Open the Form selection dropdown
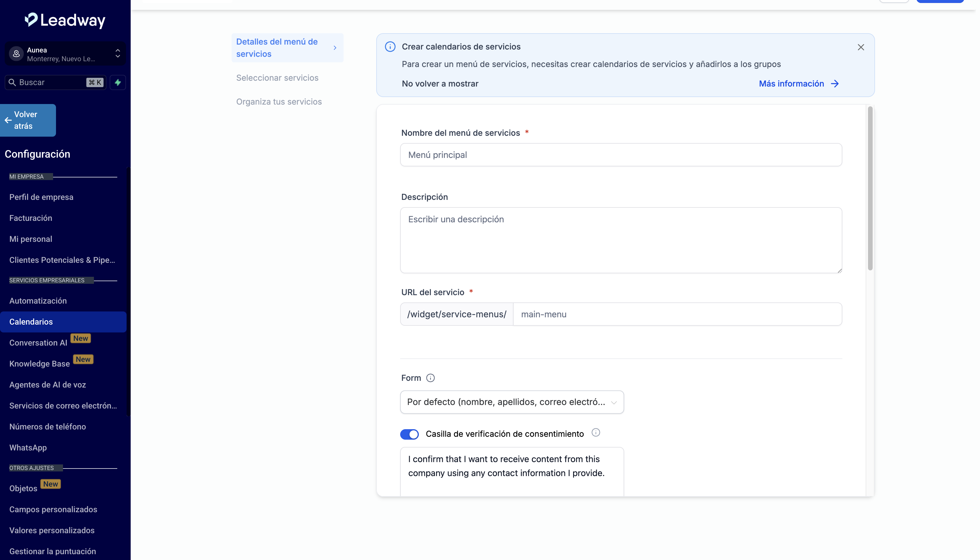Screen dimensions: 980x560 [x=512, y=402]
